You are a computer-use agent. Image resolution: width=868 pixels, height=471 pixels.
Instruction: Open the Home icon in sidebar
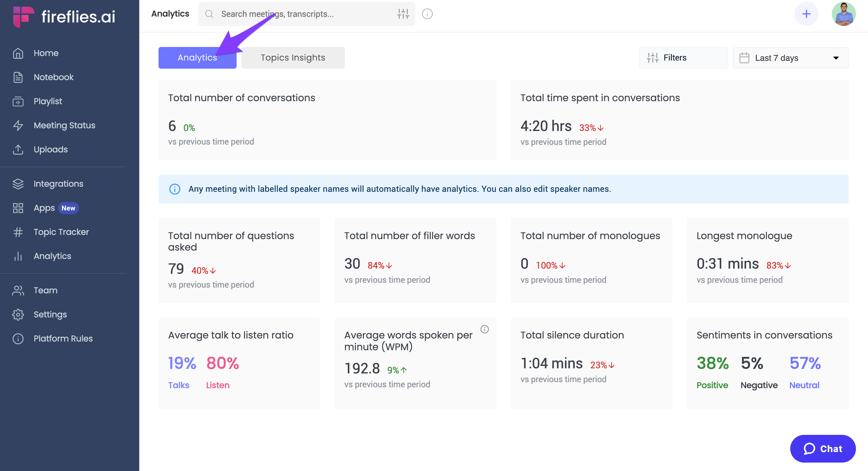[x=18, y=53]
